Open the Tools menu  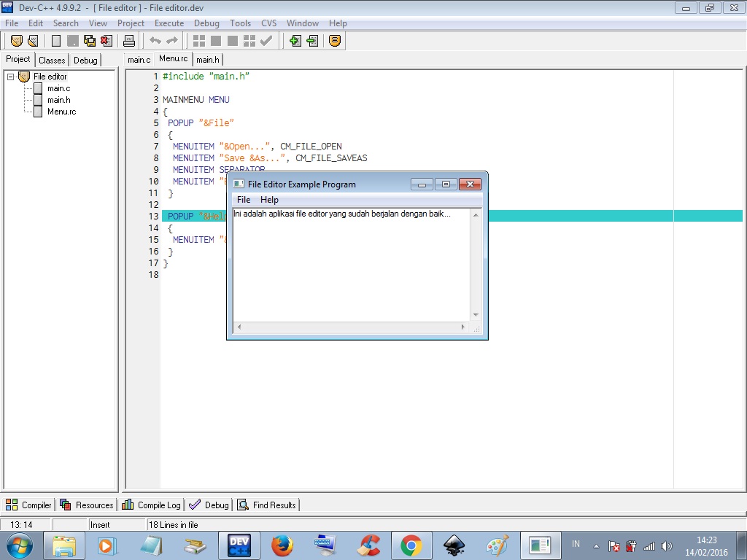tap(241, 23)
